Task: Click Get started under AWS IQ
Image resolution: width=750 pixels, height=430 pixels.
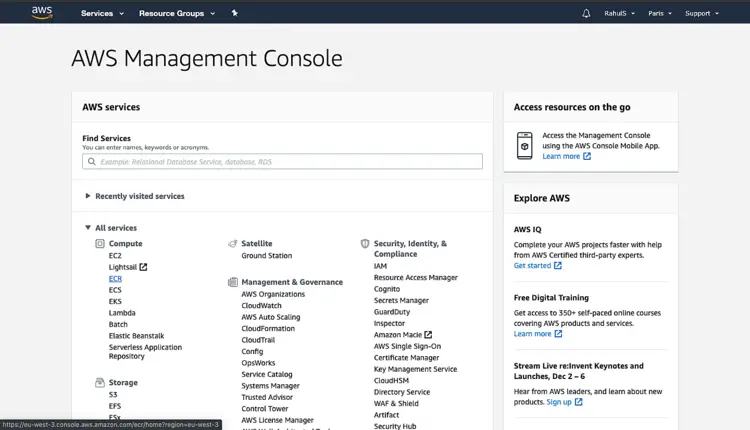Action: (x=532, y=265)
